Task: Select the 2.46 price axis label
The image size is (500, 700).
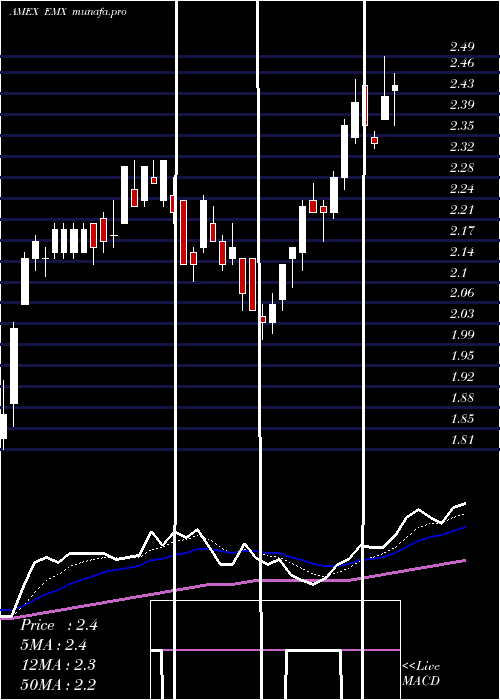Action: (x=462, y=63)
